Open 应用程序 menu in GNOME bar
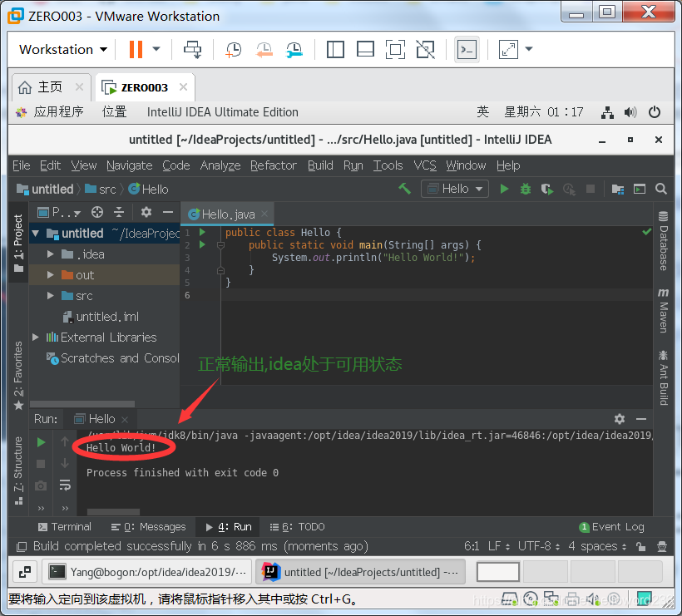 pyautogui.click(x=49, y=112)
